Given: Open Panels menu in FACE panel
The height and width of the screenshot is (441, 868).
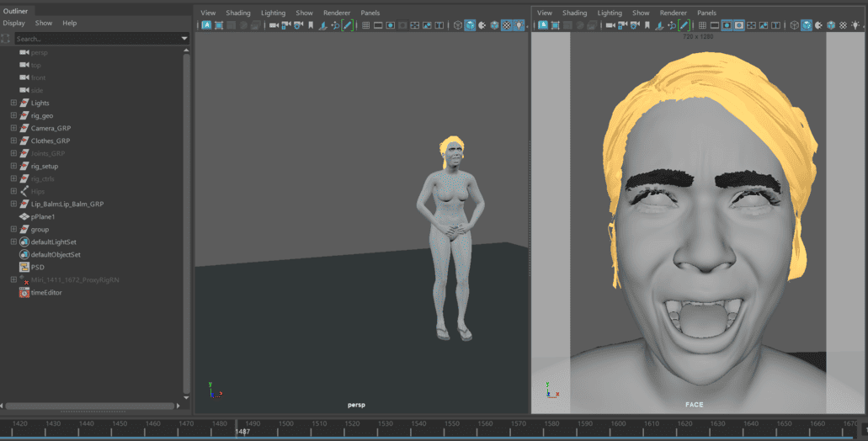Looking at the screenshot, I should pyautogui.click(x=706, y=13).
